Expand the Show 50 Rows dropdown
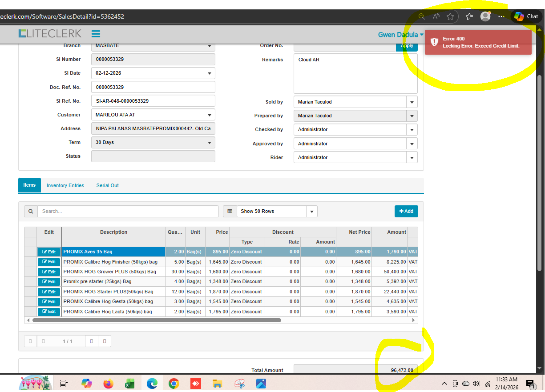Image resolution: width=545 pixels, height=392 pixels. tap(312, 212)
